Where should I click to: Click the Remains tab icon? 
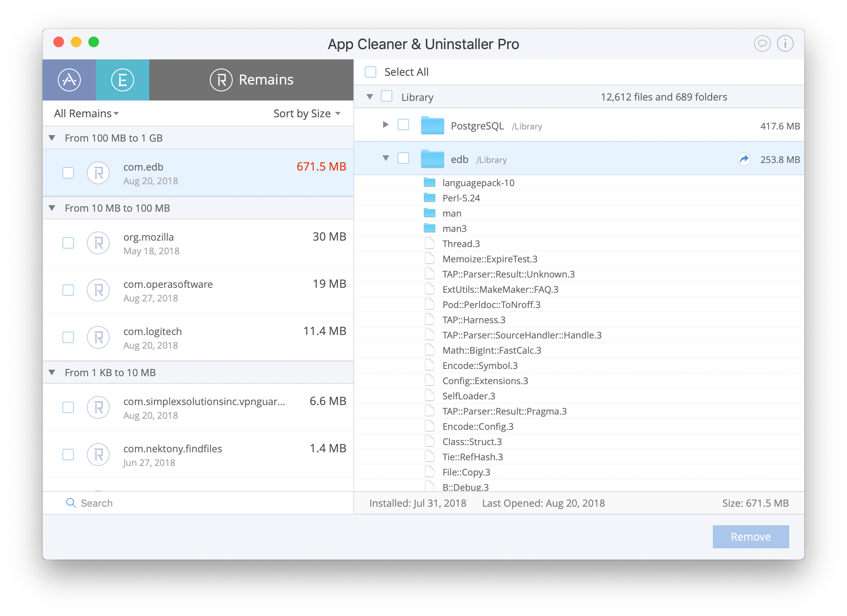[x=221, y=80]
